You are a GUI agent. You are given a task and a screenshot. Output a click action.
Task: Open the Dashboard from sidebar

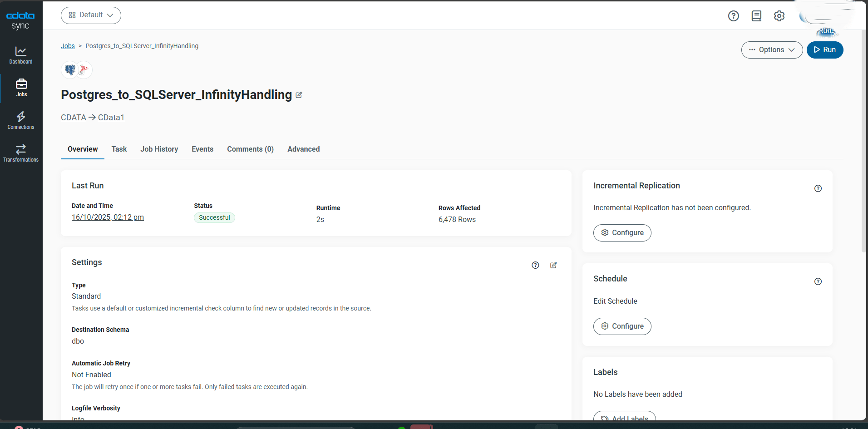point(21,55)
